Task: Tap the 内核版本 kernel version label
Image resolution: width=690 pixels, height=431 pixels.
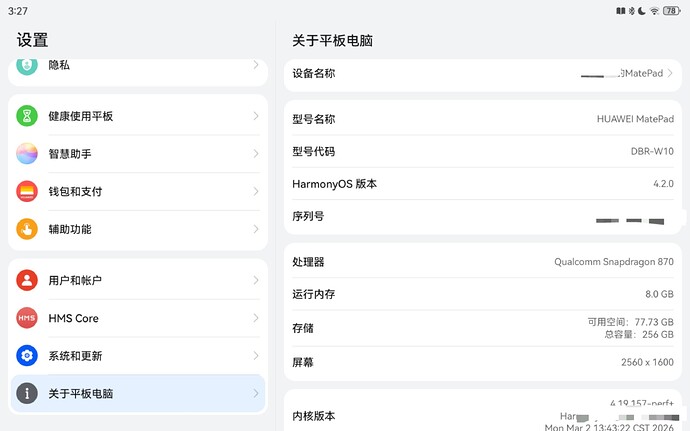Action: [x=314, y=416]
